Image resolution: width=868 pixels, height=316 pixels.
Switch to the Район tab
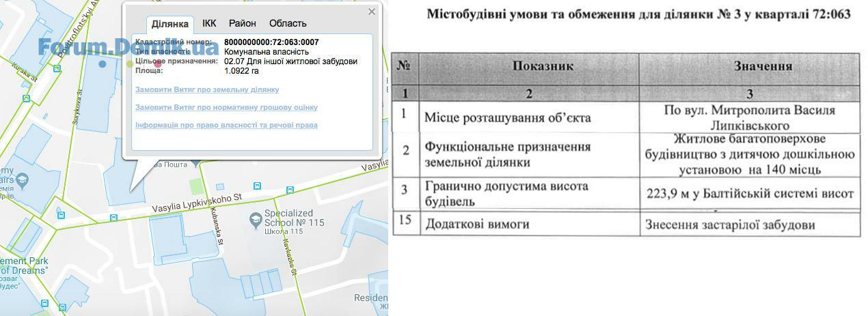tap(243, 23)
